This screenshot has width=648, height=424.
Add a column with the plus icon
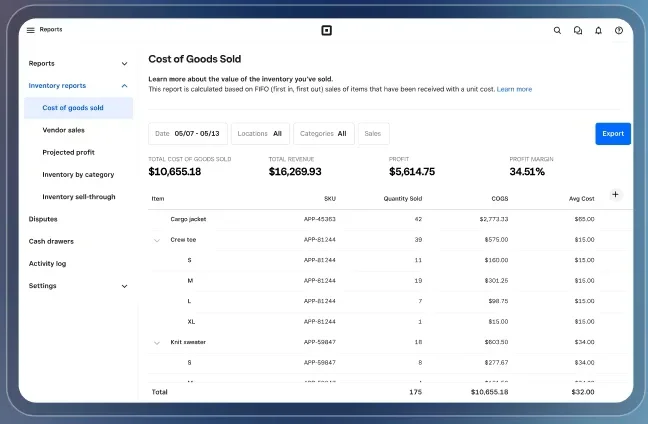[x=615, y=194]
